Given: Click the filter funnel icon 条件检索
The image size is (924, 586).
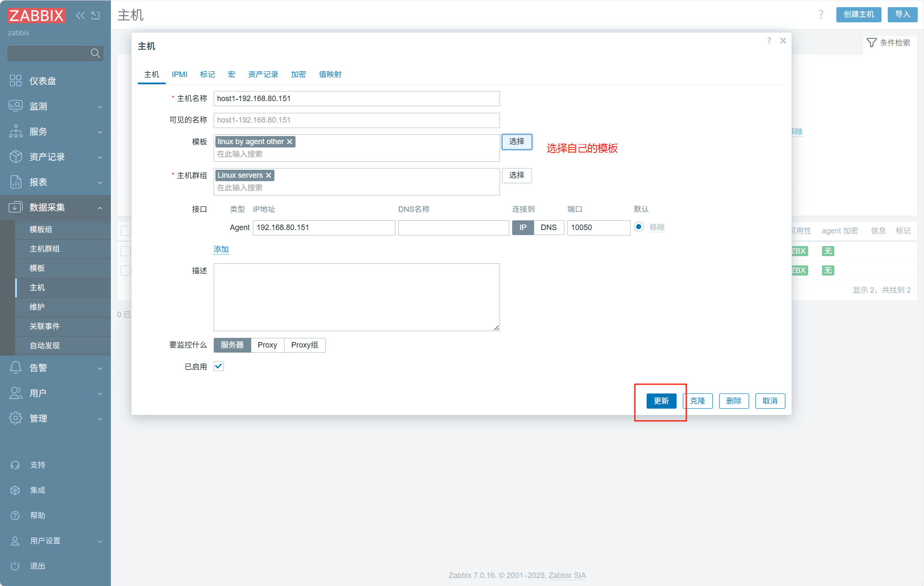Looking at the screenshot, I should 872,43.
